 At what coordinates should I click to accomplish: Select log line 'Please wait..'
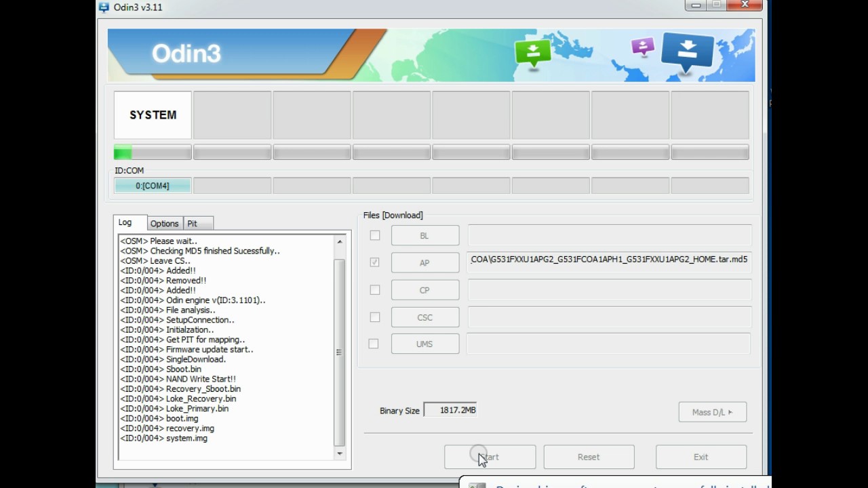click(159, 241)
